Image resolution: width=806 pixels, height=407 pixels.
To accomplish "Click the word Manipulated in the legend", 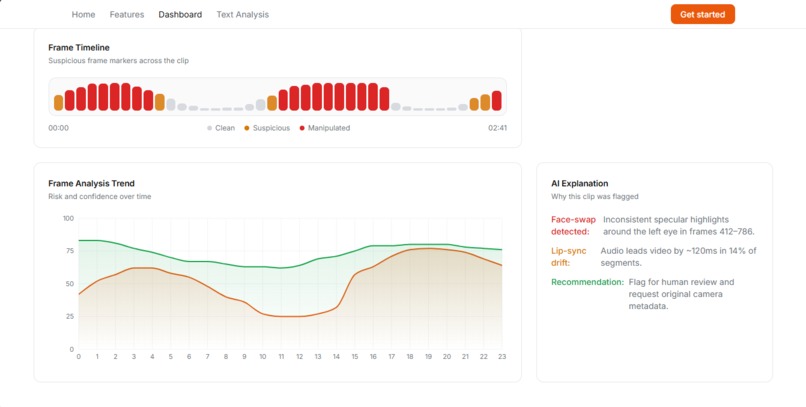I will [329, 128].
